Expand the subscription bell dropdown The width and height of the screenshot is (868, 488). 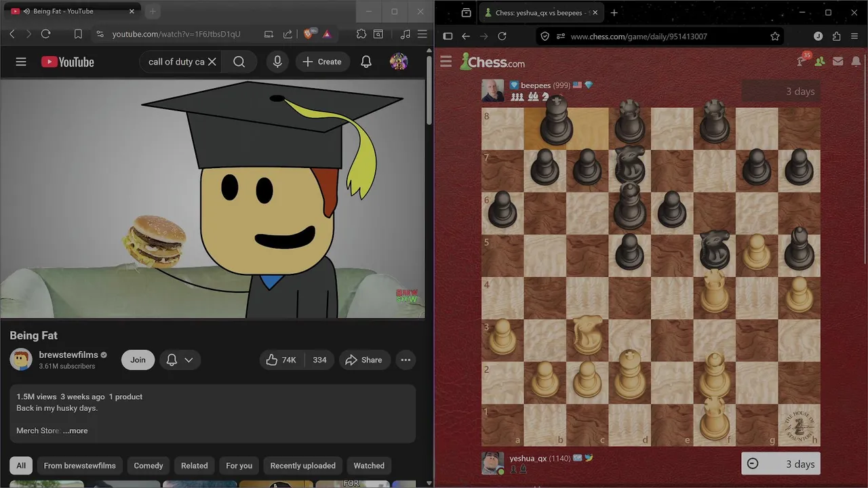[x=180, y=360]
